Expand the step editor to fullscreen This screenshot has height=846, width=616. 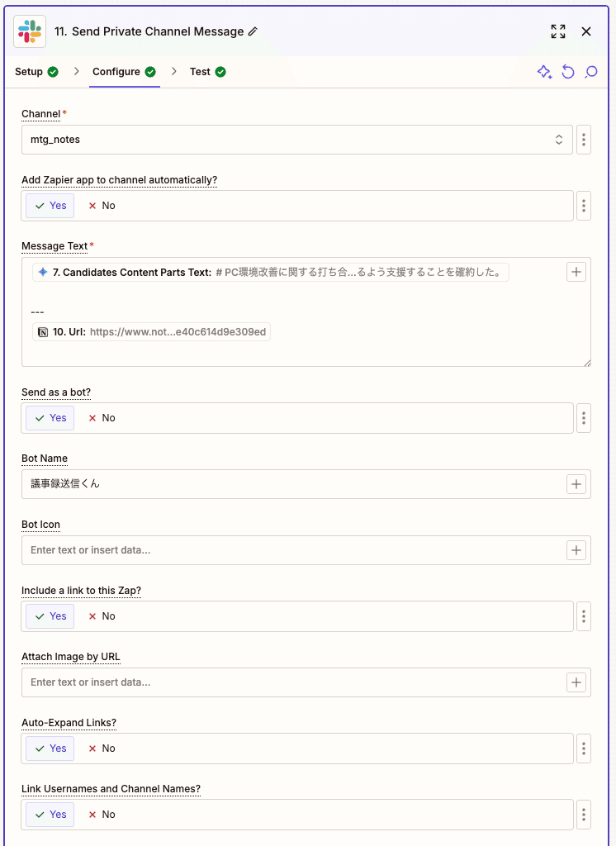557,31
